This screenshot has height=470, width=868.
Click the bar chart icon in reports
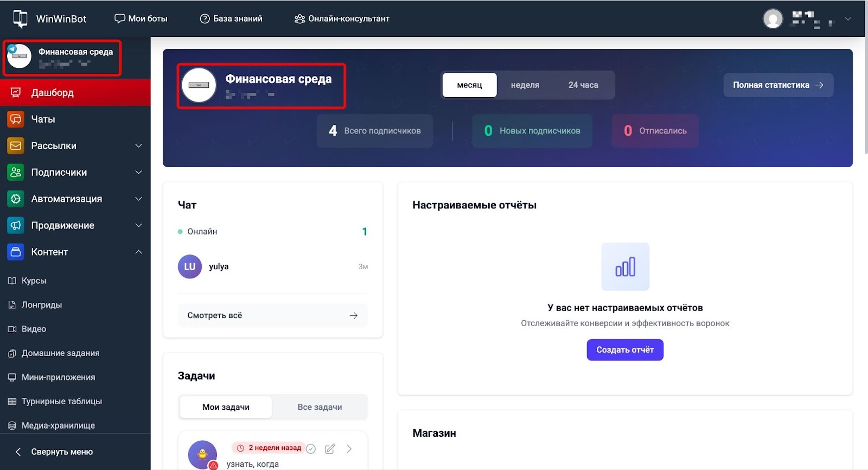[x=625, y=266]
